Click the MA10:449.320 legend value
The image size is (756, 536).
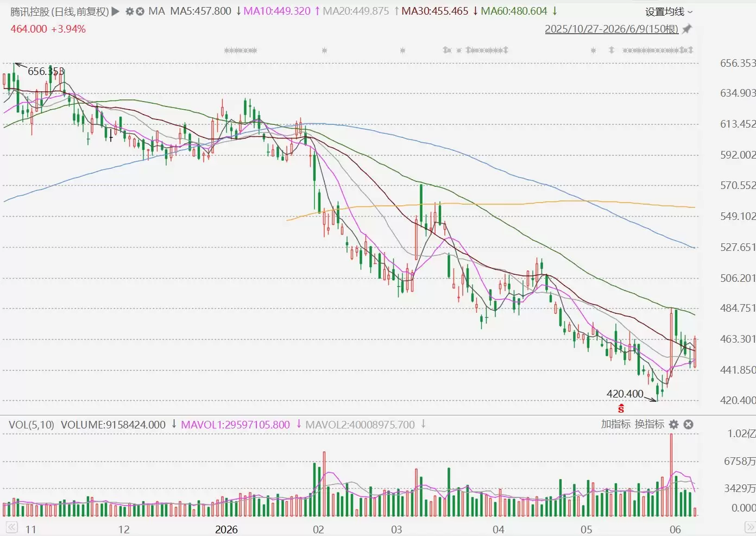pos(277,11)
